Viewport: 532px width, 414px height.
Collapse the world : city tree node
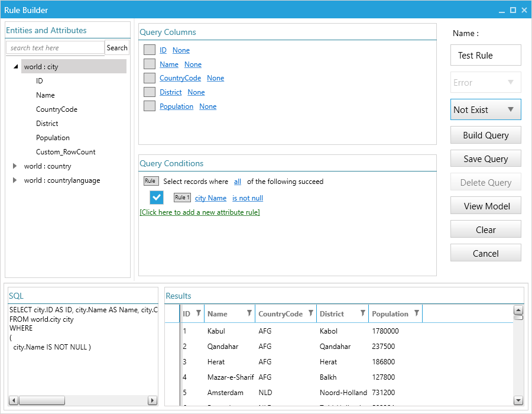pos(15,66)
